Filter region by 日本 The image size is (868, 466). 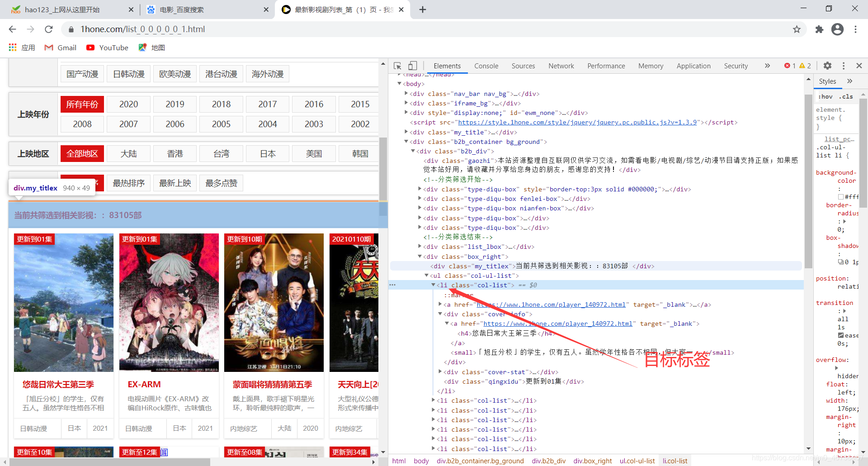coord(268,154)
